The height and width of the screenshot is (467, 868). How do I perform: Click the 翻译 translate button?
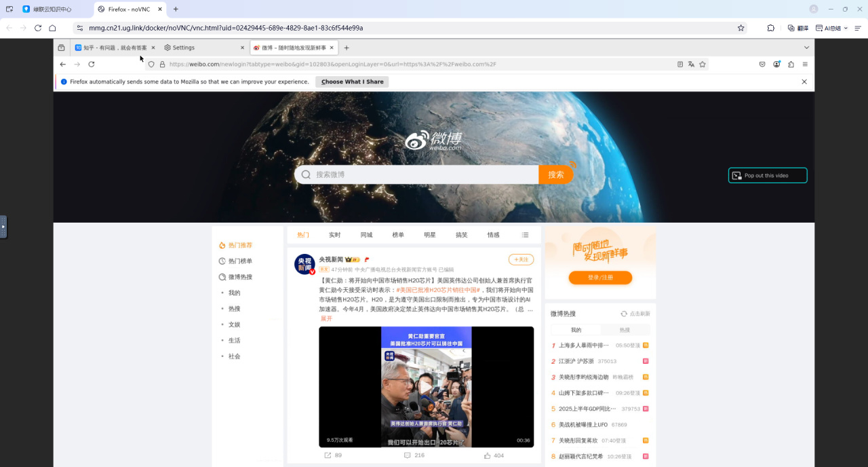coord(798,28)
